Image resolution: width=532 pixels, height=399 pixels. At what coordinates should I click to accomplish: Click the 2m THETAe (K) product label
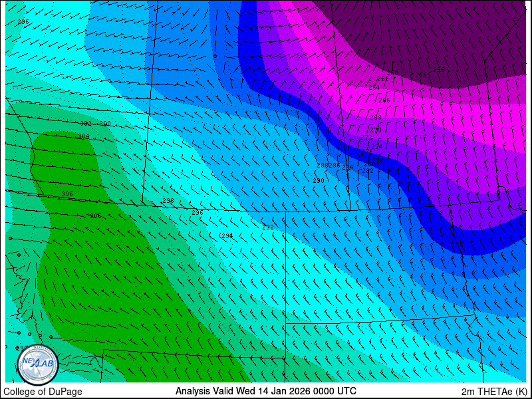494,392
